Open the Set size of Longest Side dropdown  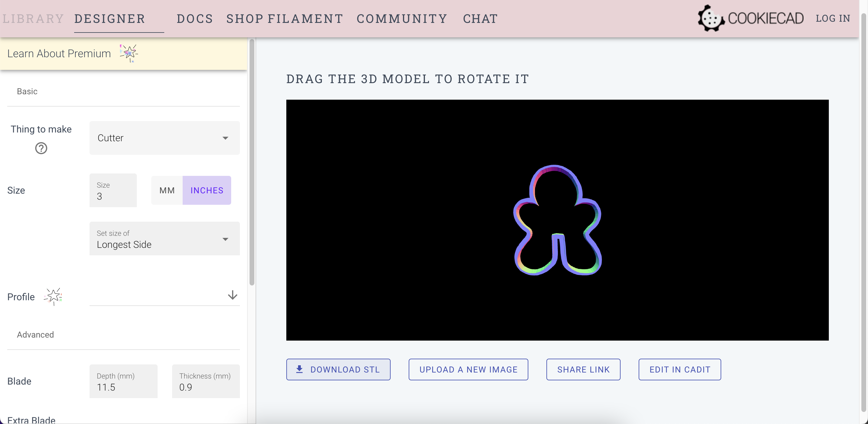click(165, 239)
